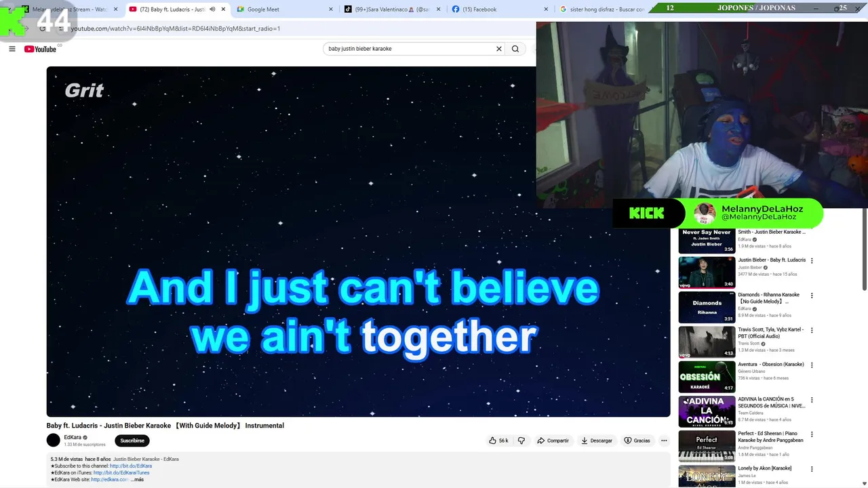This screenshot has width=868, height=488.
Task: Mute the YouTube tab via speaker icon
Action: [212, 9]
